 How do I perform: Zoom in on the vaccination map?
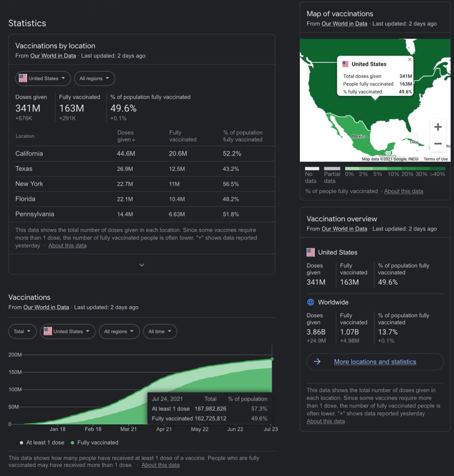tap(438, 127)
